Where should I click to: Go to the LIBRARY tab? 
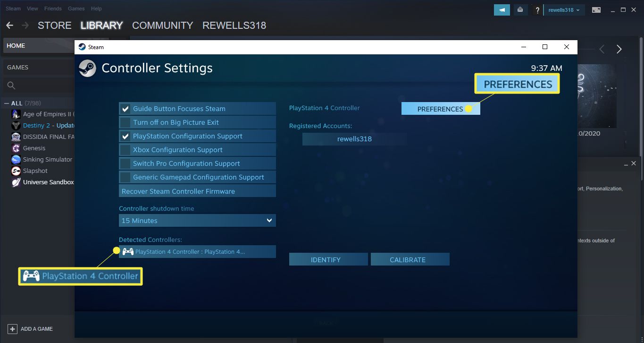pos(101,26)
